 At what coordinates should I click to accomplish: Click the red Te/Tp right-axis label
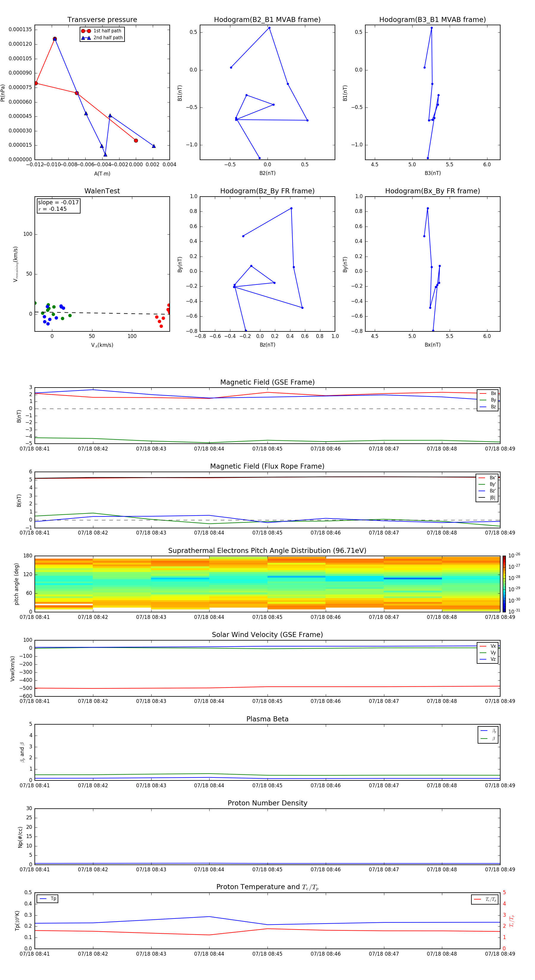512,921
